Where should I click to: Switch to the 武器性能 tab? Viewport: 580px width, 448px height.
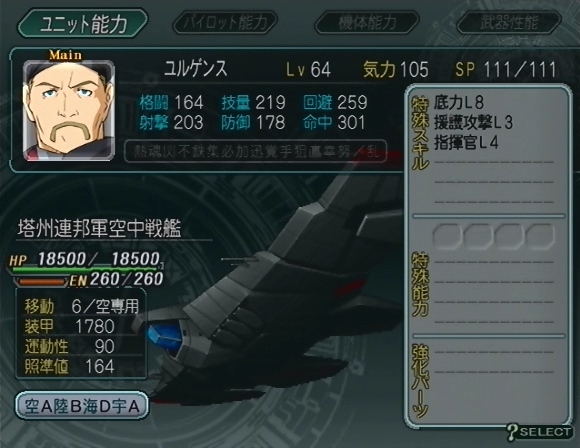tap(509, 22)
